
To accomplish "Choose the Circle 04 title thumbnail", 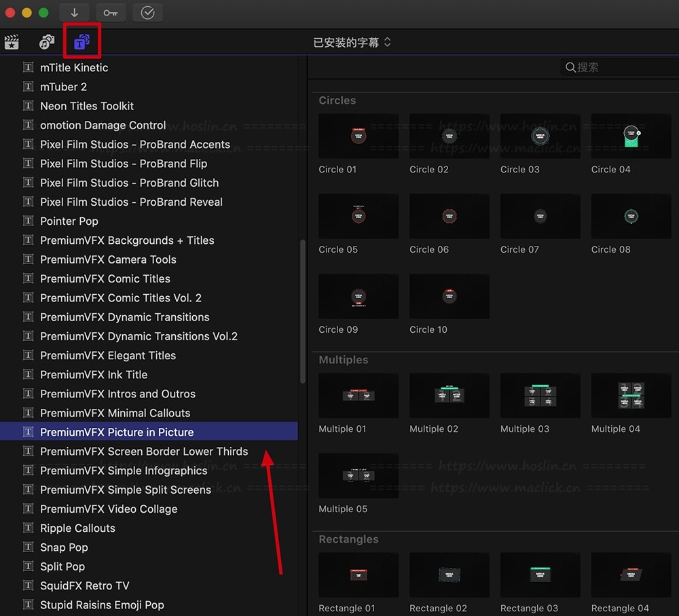I will pos(631,136).
